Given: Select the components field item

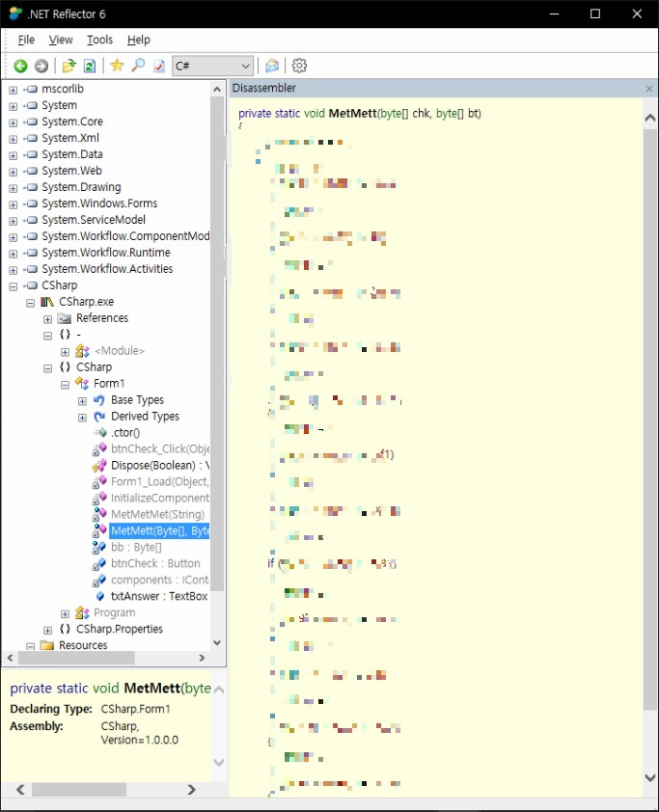Looking at the screenshot, I should [159, 580].
